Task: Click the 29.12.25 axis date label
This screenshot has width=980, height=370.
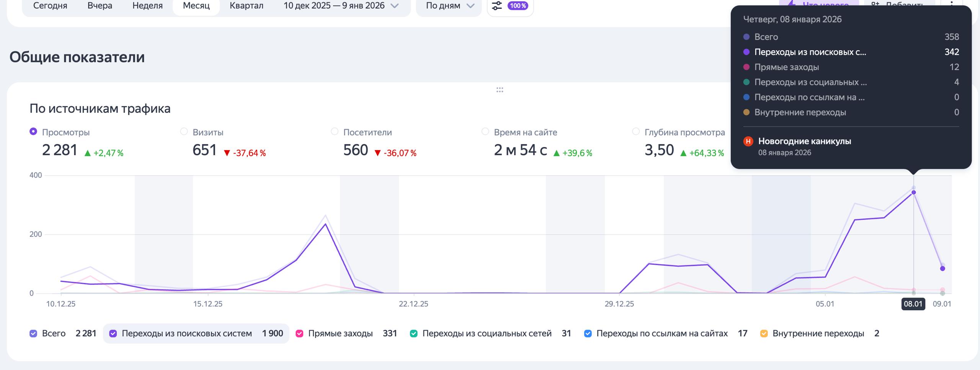Action: (x=619, y=304)
